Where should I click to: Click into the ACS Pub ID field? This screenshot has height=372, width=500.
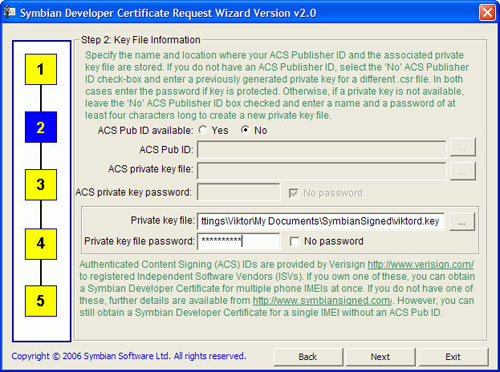coord(322,149)
